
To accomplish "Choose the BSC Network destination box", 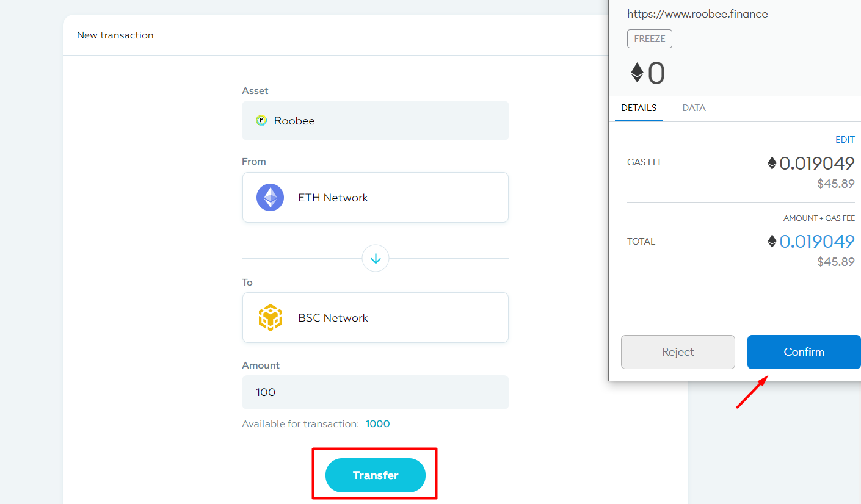I will [375, 317].
